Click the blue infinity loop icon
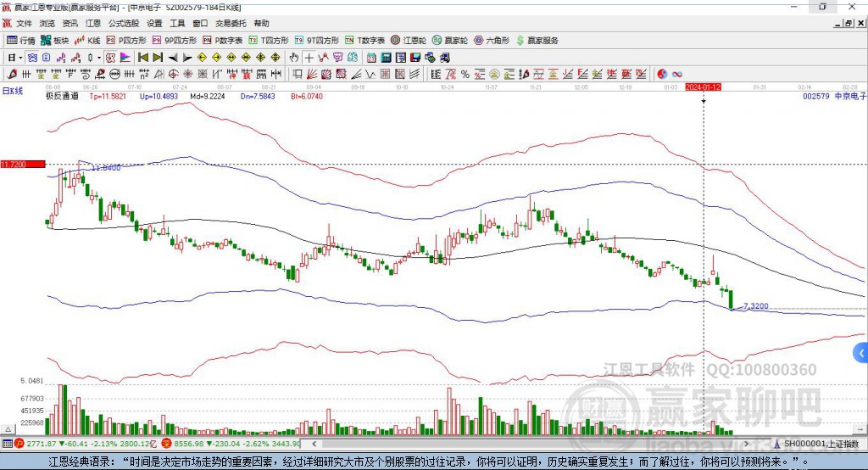868x470 pixels. [677, 75]
